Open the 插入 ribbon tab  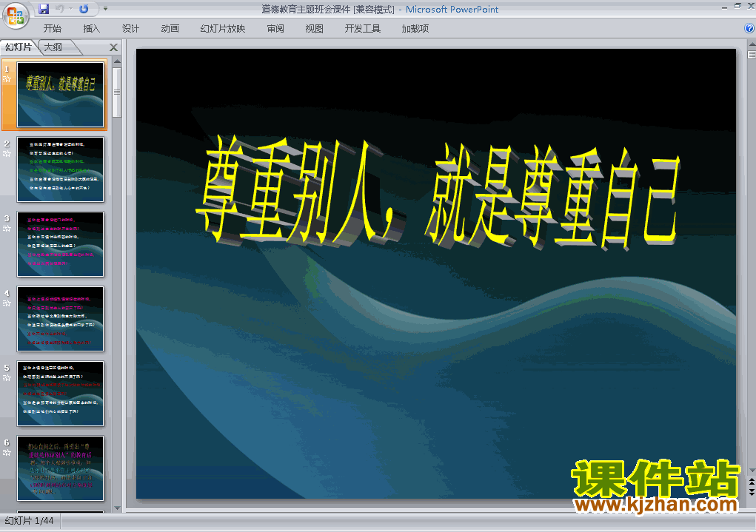pyautogui.click(x=92, y=28)
